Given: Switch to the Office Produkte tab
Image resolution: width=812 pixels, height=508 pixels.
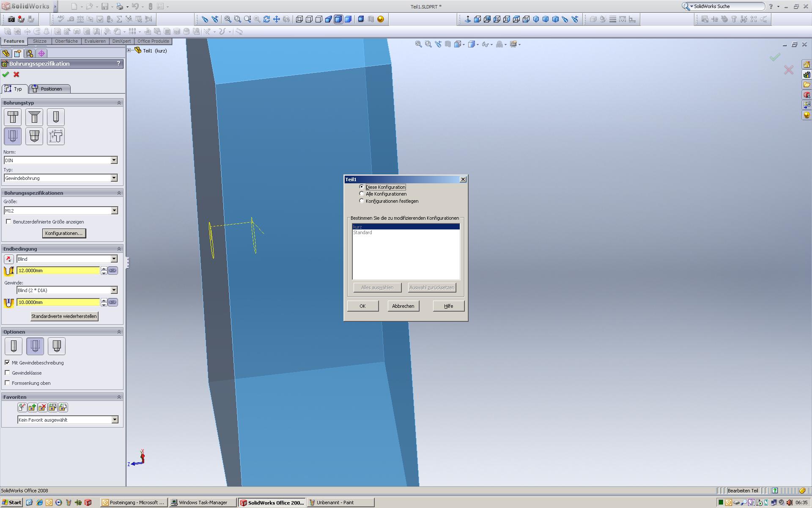Looking at the screenshot, I should pyautogui.click(x=154, y=41).
